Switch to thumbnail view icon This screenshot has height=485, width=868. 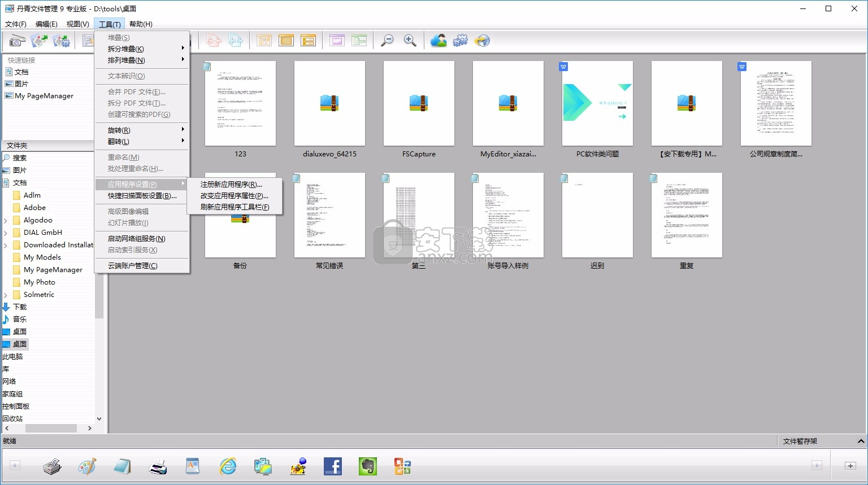(264, 41)
